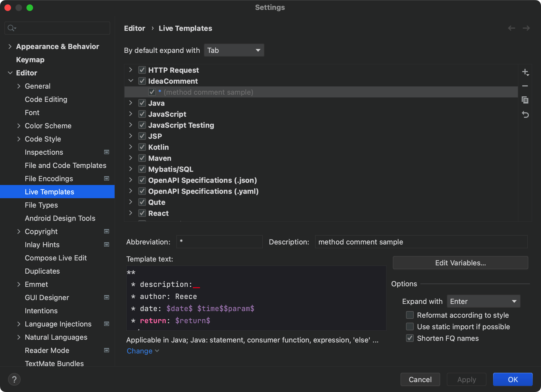Click the project-level icon beside GUI Designer
The width and height of the screenshot is (541, 392).
tap(107, 297)
